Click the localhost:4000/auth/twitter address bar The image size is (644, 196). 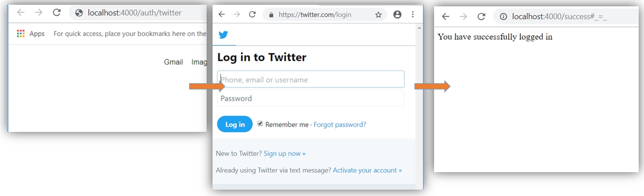[138, 13]
